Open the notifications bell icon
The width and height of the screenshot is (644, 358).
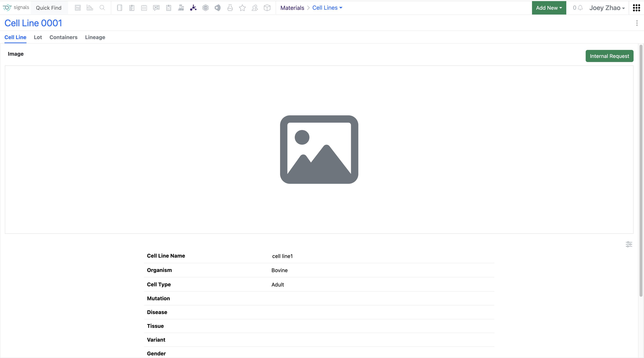[580, 8]
